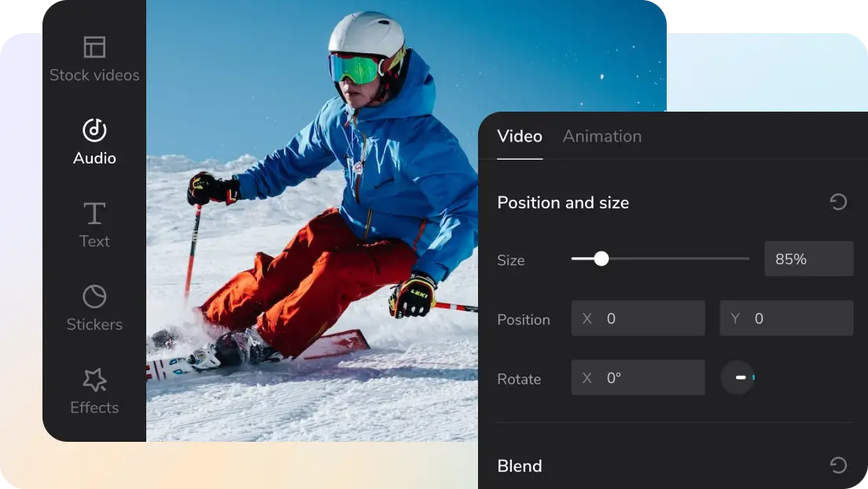Screen dimensions: 868x489
Task: Click the circular Rotate dial
Action: 737,378
